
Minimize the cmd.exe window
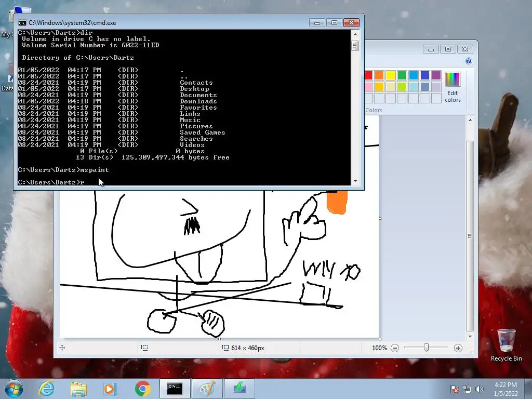point(317,23)
